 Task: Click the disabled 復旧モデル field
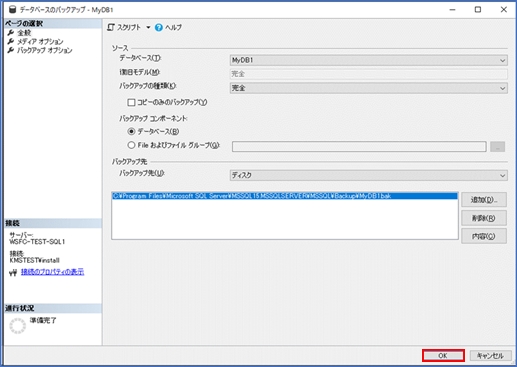368,74
